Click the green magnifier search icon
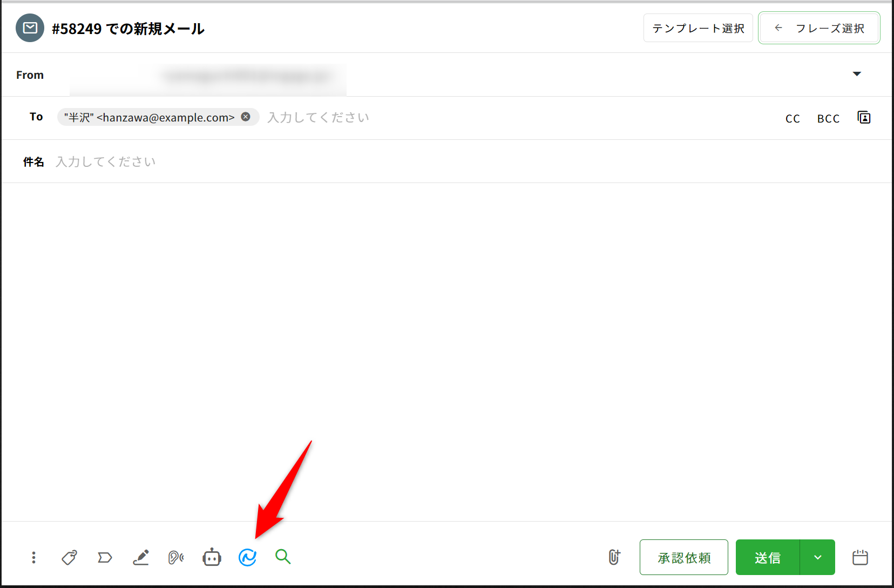The height and width of the screenshot is (588, 894). [283, 557]
